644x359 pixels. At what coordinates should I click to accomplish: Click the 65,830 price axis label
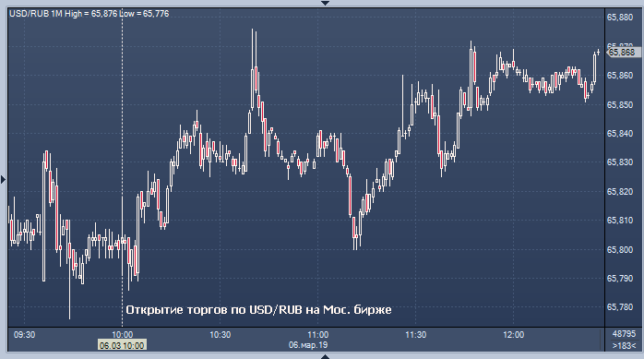[620, 162]
